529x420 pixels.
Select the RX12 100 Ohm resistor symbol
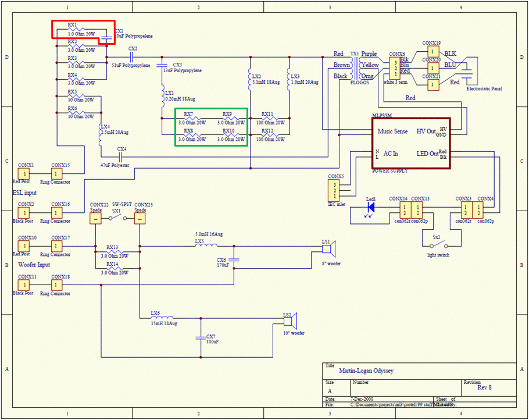click(x=270, y=135)
